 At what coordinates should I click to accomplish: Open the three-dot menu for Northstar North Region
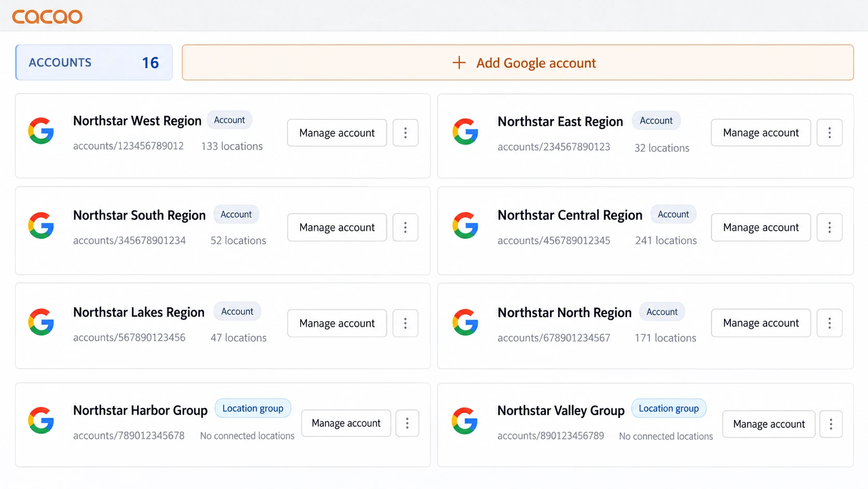(x=830, y=323)
